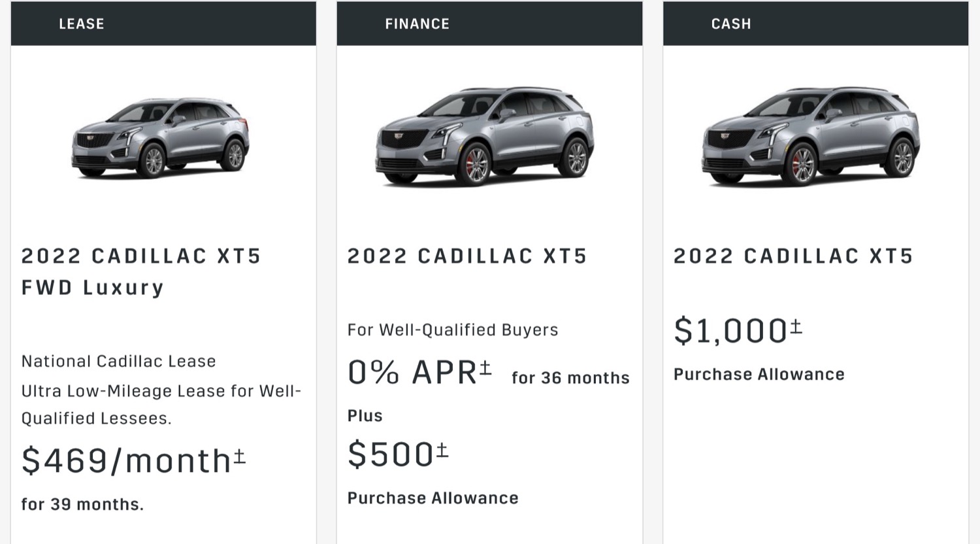Select the FINANCE offer header

pos(489,24)
